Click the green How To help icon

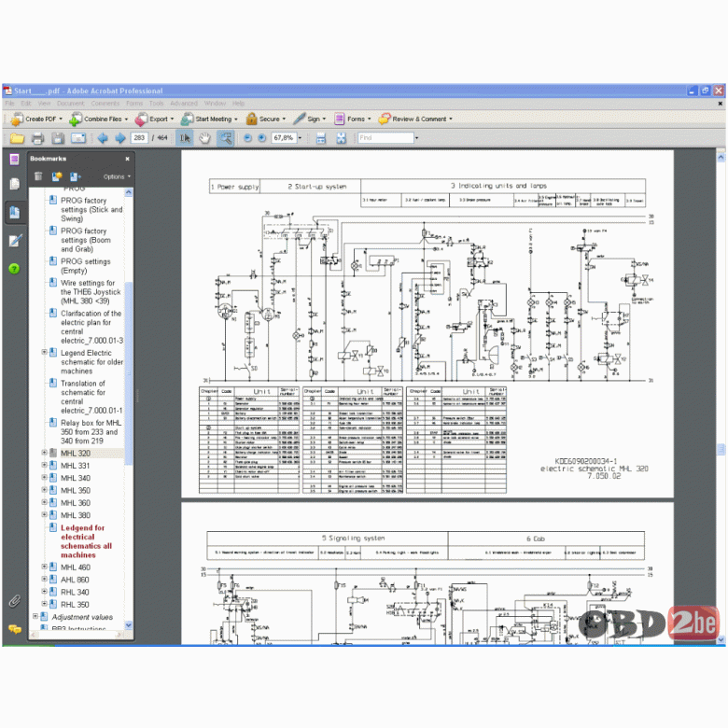[14, 269]
